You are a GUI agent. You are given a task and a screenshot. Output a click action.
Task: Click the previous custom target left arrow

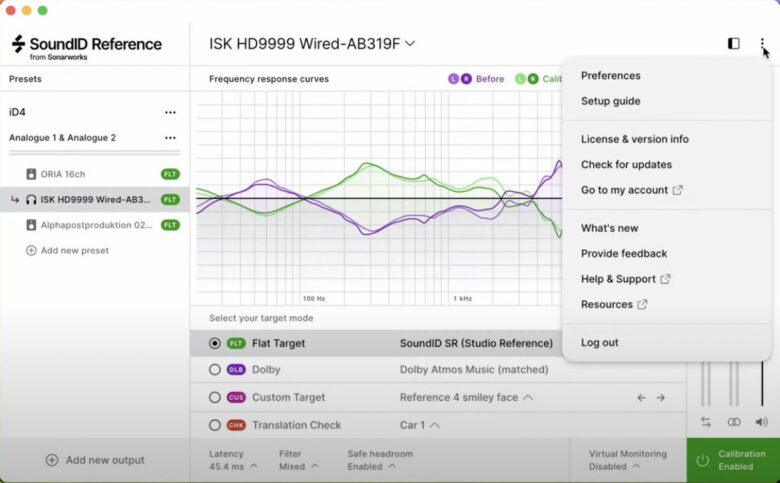(x=641, y=397)
